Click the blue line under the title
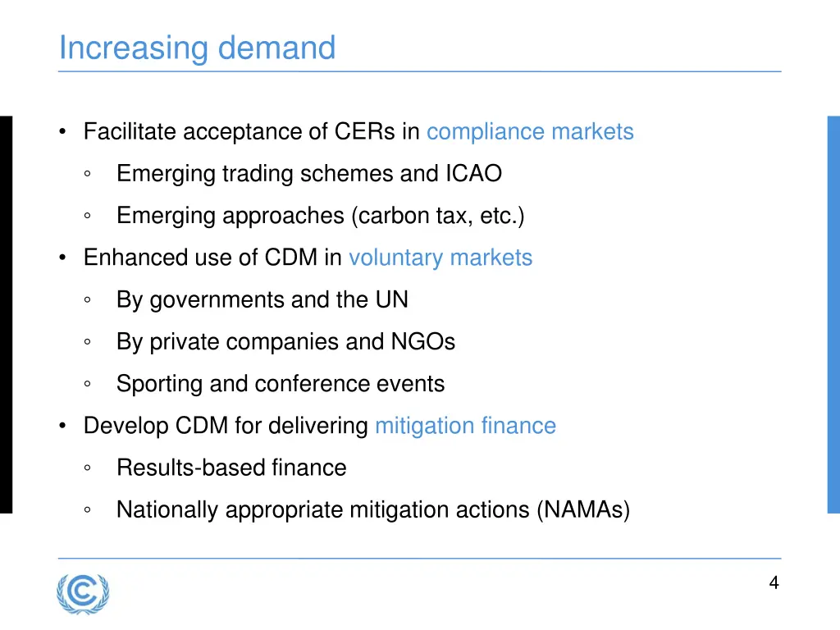 tap(419, 71)
